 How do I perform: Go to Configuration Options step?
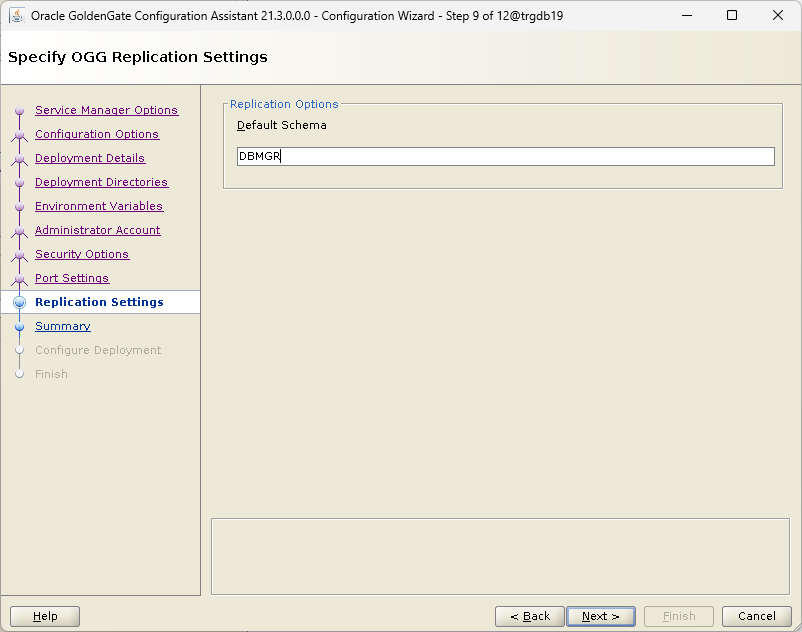(97, 134)
